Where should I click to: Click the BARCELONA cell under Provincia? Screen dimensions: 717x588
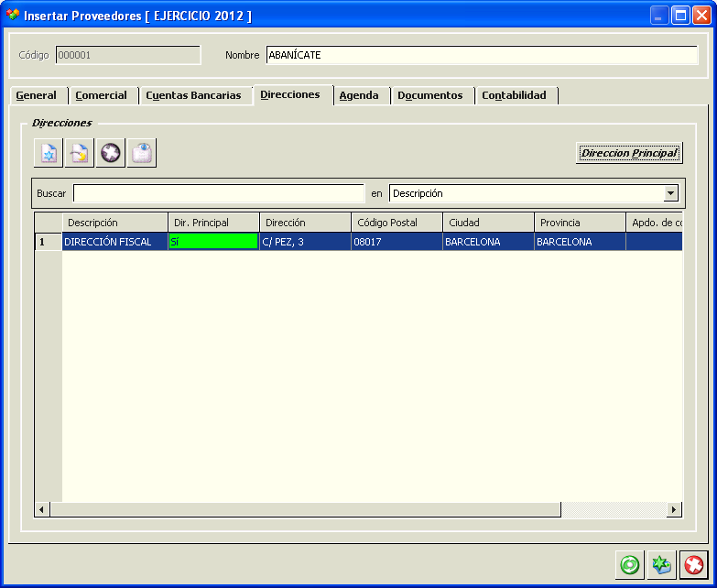tap(580, 242)
